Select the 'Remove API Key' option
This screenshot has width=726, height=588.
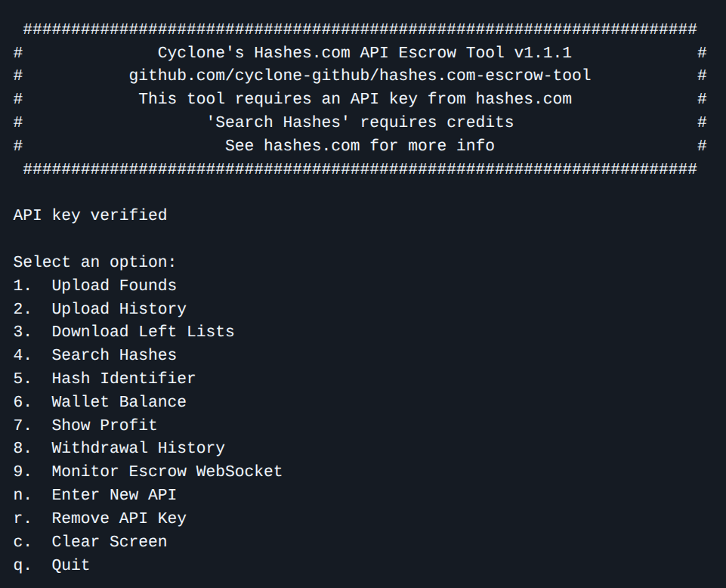click(x=119, y=518)
